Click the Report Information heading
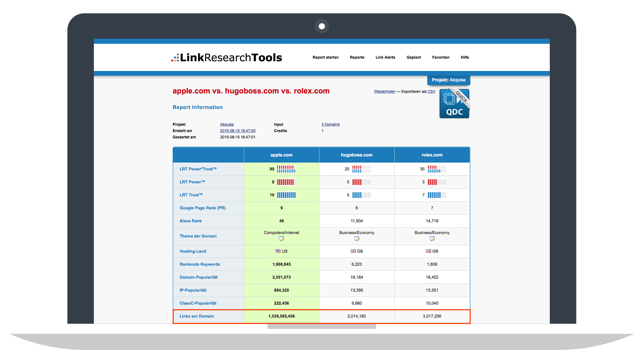This screenshot has height=363, width=644. click(198, 108)
